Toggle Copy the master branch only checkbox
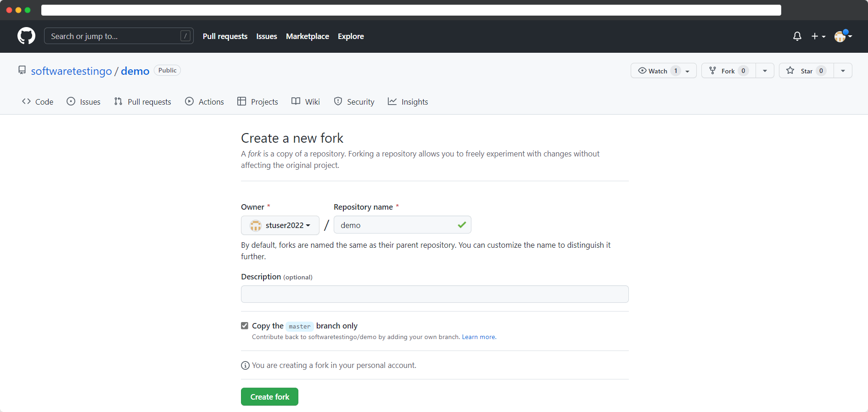The width and height of the screenshot is (868, 412). [245, 326]
